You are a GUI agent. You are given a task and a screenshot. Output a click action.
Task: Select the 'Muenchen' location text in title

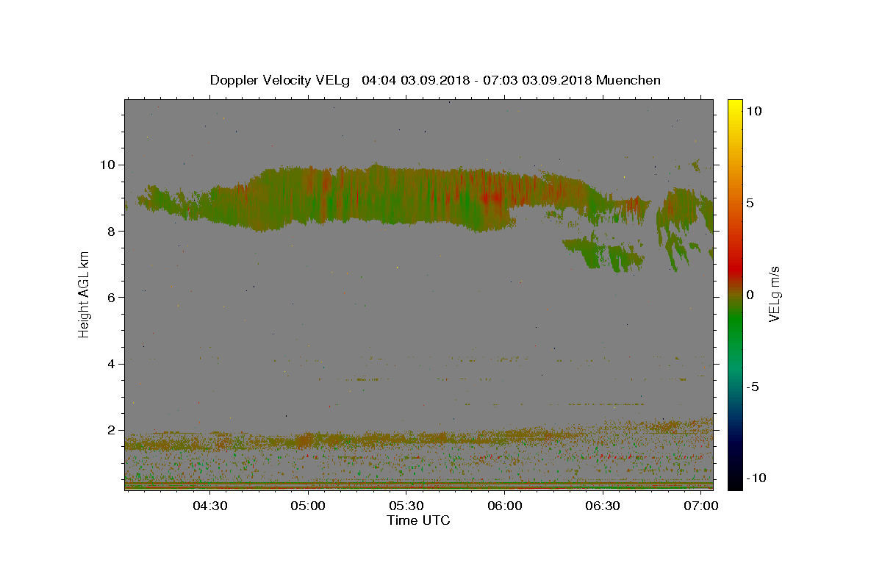(628, 80)
